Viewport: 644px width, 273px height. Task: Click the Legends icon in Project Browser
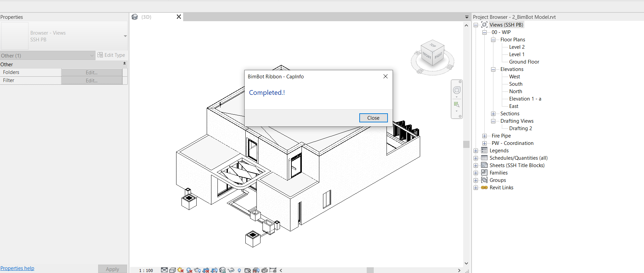(x=484, y=150)
